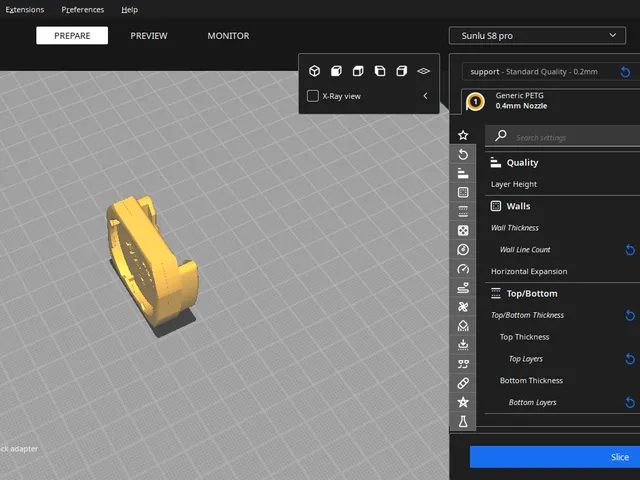Reset the Top/Bottom Thickness value
Viewport: 640px width, 480px height.
pos(630,315)
